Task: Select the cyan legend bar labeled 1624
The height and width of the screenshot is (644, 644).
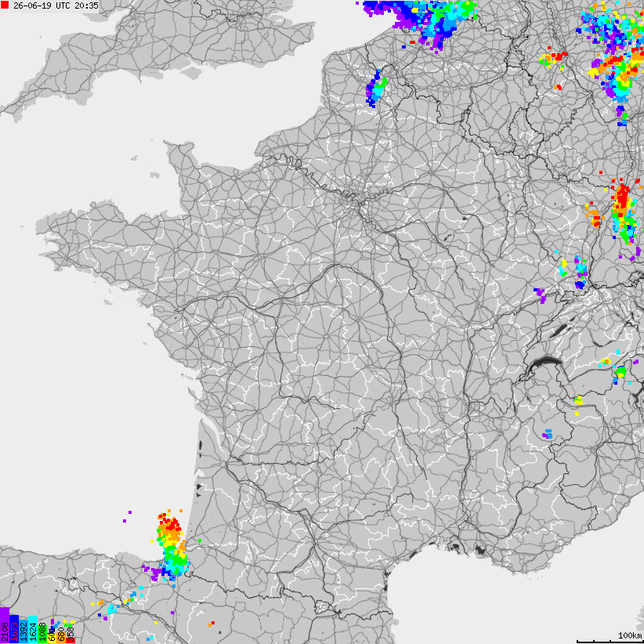Action: coord(33,629)
